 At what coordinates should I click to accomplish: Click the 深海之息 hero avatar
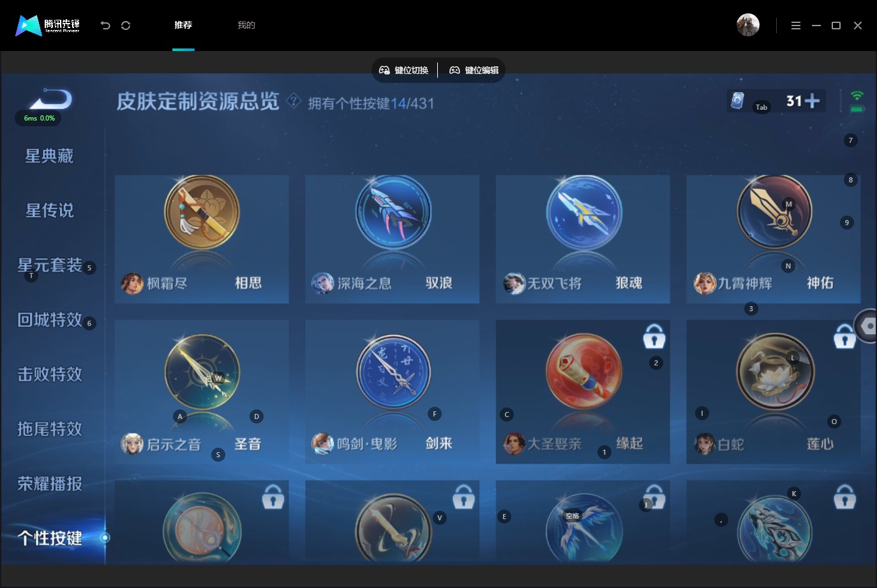322,283
